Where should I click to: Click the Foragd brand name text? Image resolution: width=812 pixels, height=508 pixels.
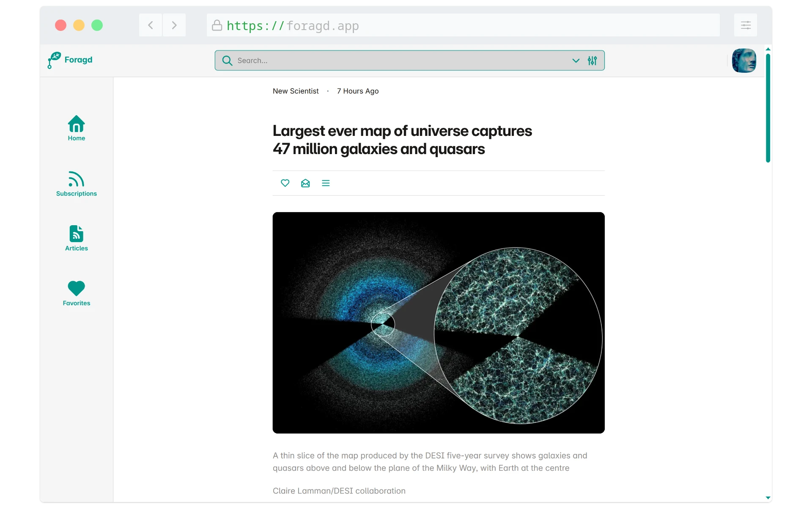[x=78, y=60]
